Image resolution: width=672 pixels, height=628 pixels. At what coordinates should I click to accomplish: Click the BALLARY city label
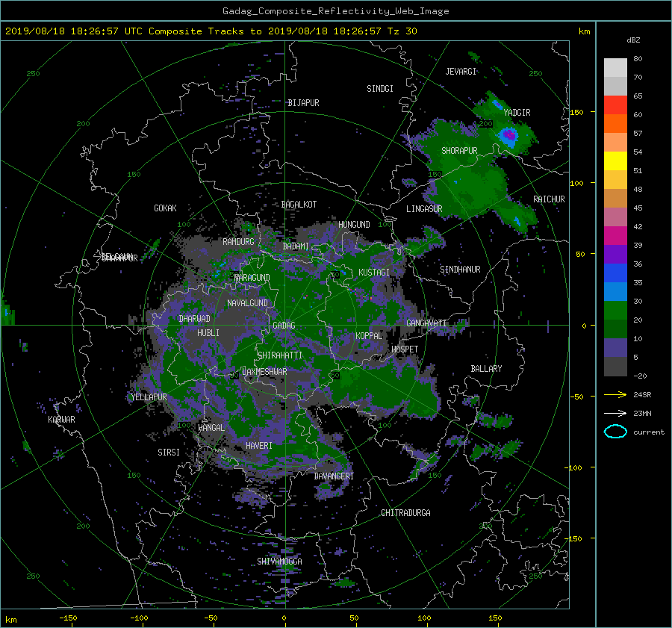(486, 369)
